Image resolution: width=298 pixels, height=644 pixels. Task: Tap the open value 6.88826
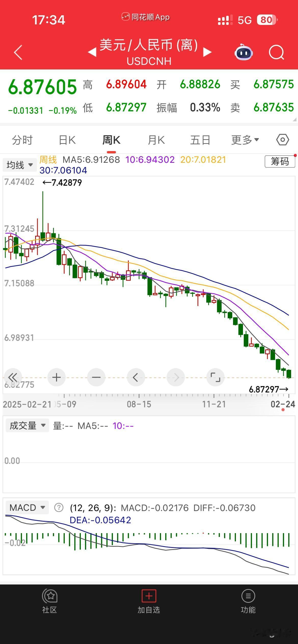(x=200, y=84)
